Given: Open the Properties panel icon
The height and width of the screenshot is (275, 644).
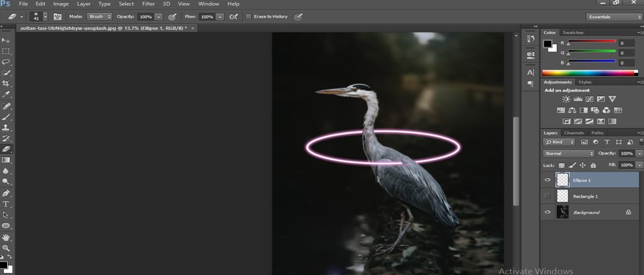Looking at the screenshot, I should tap(530, 55).
